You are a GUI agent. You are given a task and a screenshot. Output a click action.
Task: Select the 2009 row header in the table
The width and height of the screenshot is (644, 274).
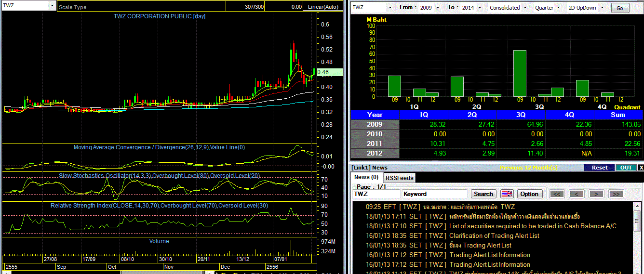pyautogui.click(x=375, y=124)
